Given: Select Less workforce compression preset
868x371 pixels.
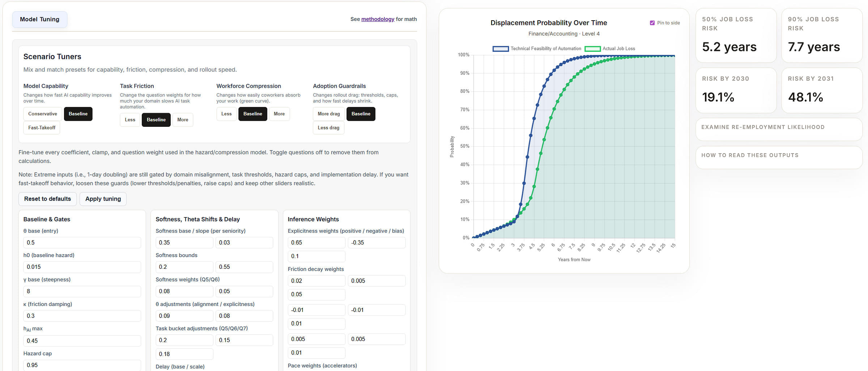Looking at the screenshot, I should [x=226, y=114].
